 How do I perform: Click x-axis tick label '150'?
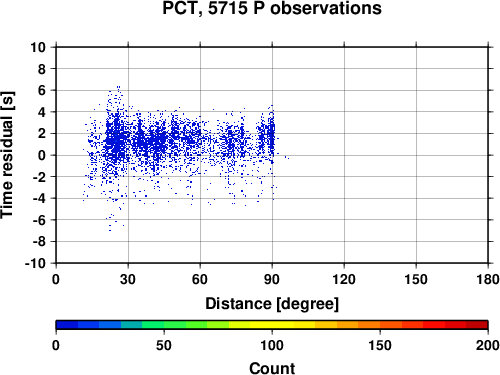pyautogui.click(x=416, y=279)
